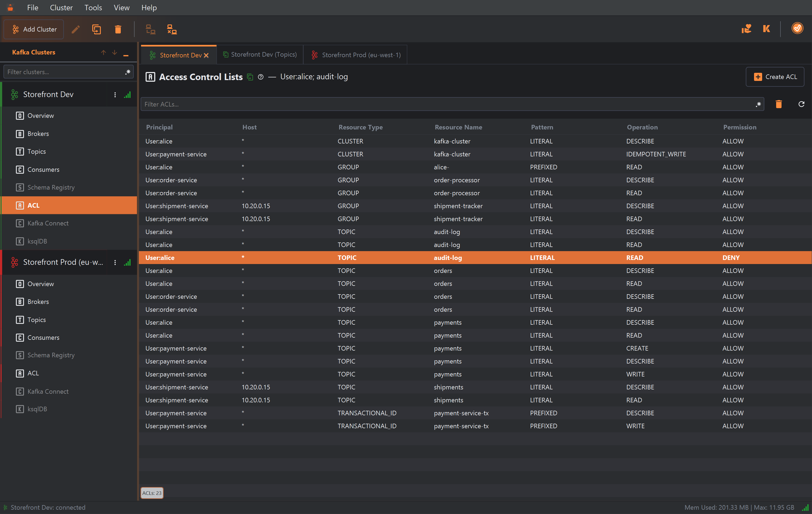The image size is (812, 514).
Task: Open Topics under Storefront Dev
Action: pos(69,152)
